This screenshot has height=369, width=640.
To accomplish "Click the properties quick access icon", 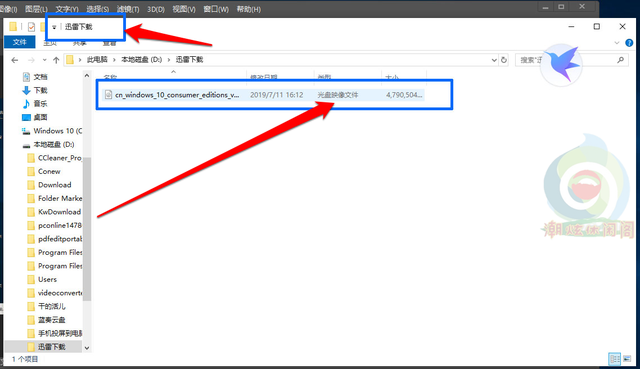I will tap(31, 27).
